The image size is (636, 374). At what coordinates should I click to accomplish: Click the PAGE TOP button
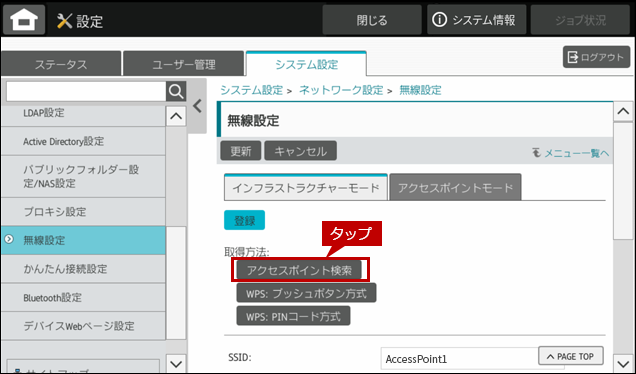tap(571, 356)
